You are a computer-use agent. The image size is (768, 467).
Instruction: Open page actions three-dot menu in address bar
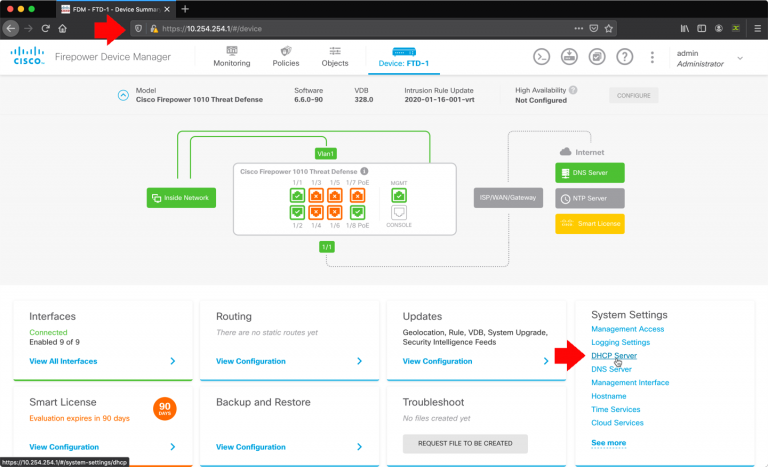578,28
